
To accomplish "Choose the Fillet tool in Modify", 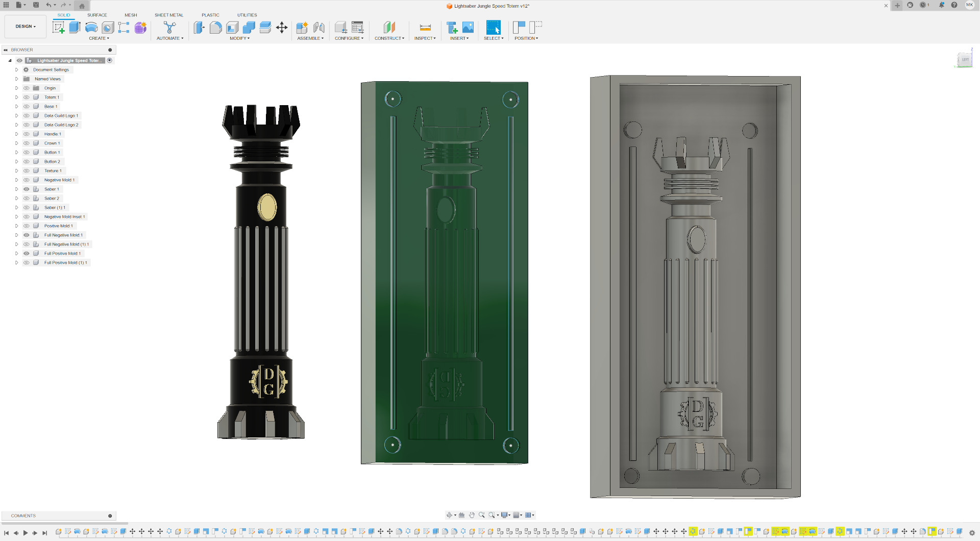I will click(x=215, y=28).
